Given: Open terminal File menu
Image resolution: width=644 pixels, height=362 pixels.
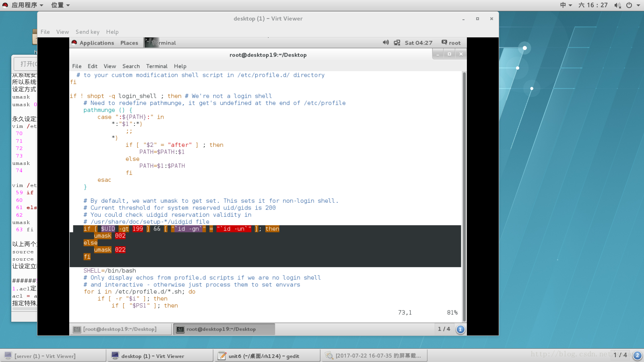Looking at the screenshot, I should point(77,66).
